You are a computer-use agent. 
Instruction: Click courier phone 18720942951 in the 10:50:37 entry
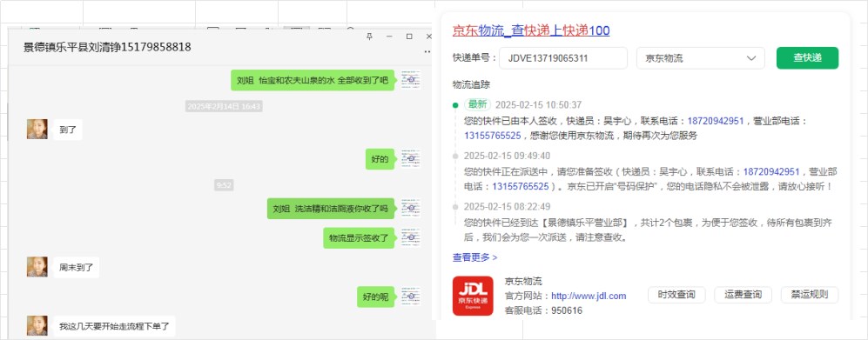pos(716,121)
